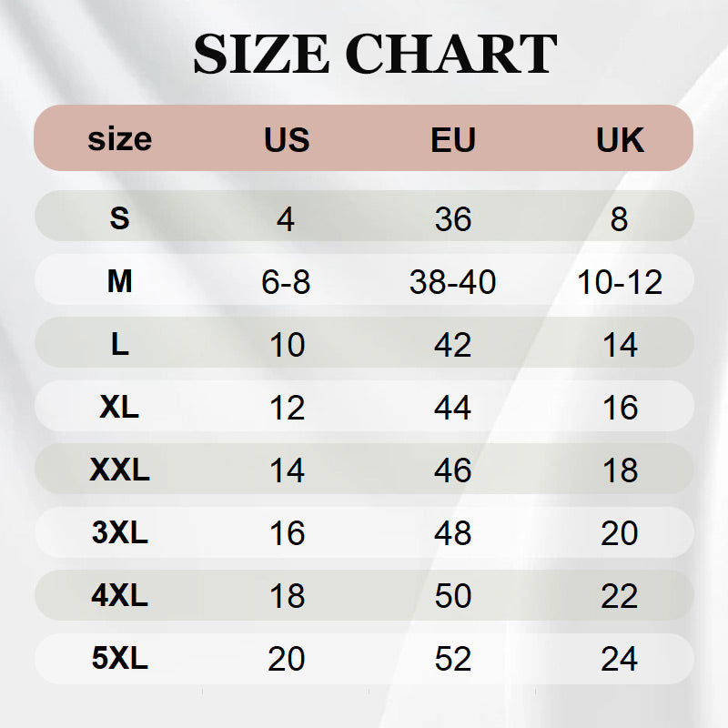The width and height of the screenshot is (728, 728).
Task: Select the XXL size row label
Action: click(119, 470)
